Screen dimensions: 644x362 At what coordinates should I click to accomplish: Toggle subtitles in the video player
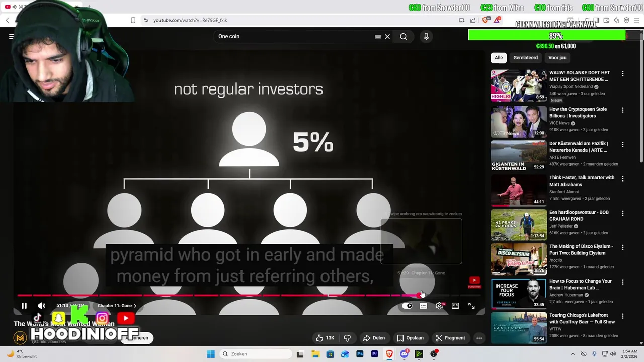423,306
